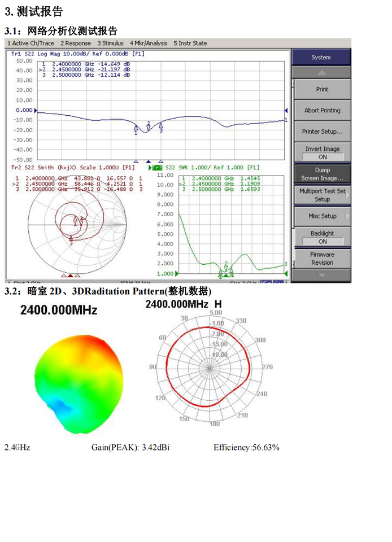This screenshot has height=542, width=392.
Task: Click Firmware Revision softkey
Action: [322, 258]
